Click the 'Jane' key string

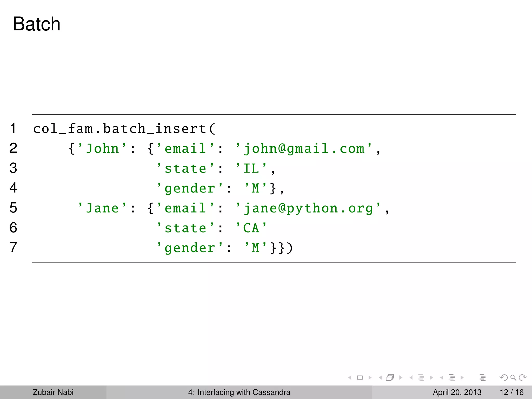pos(102,208)
